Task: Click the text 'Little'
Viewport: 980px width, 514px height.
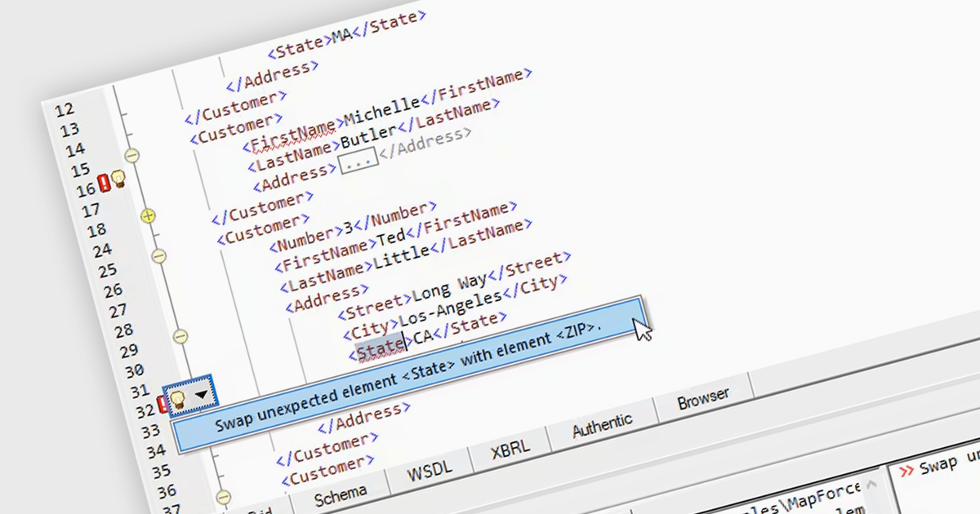Action: click(401, 259)
